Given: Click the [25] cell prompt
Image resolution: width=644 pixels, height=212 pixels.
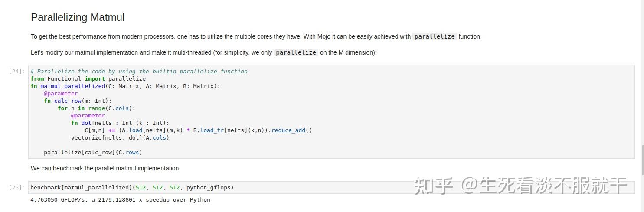Looking at the screenshot, I should tap(17, 188).
